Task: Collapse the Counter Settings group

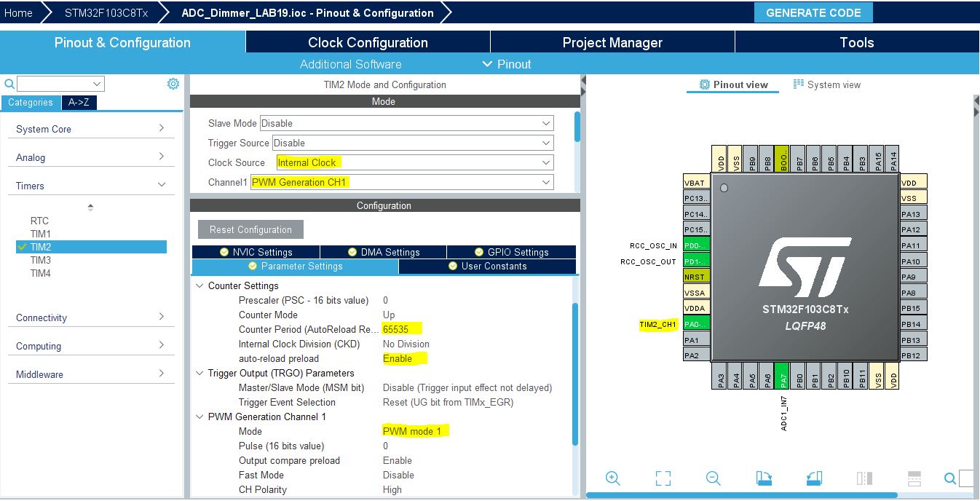Action: 199,285
